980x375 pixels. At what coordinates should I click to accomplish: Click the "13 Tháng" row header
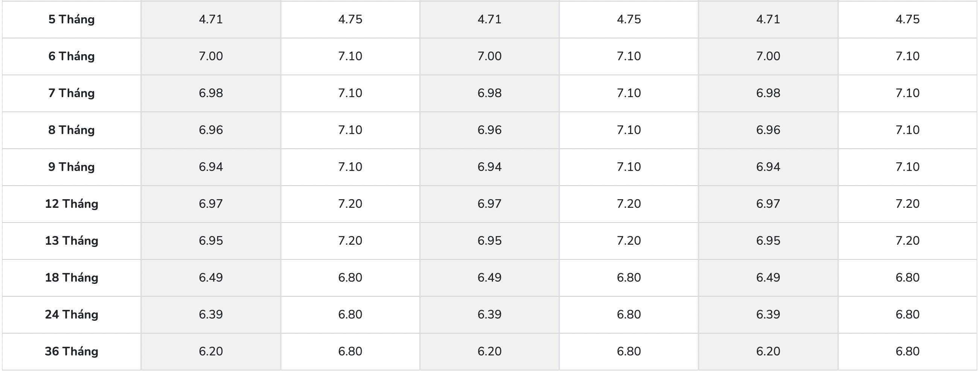tap(72, 241)
